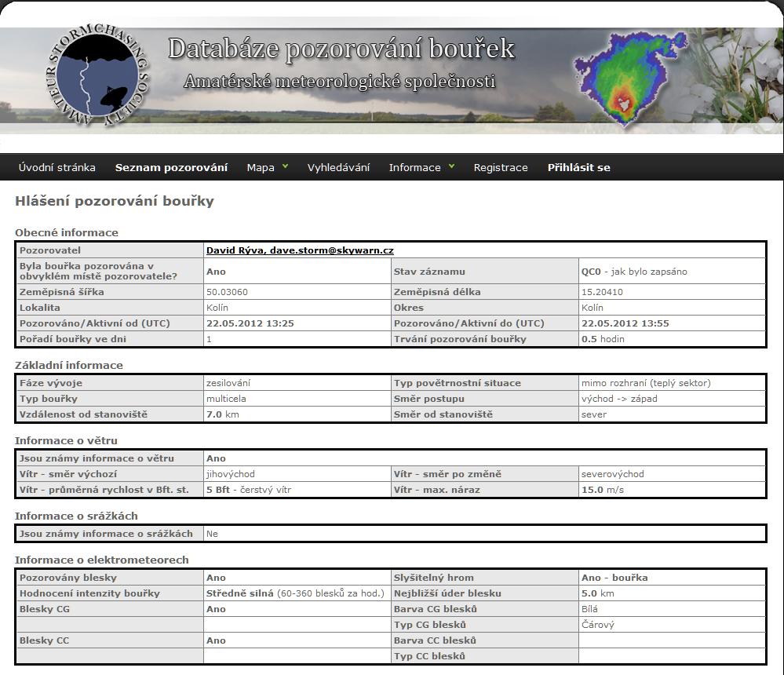Click the Slyšitelný hrom value Ano - bouřka
This screenshot has width=784, height=675.
tap(614, 578)
